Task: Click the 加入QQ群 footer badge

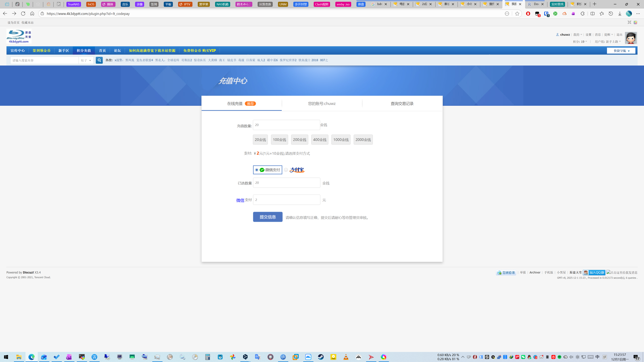Action: click(594, 273)
